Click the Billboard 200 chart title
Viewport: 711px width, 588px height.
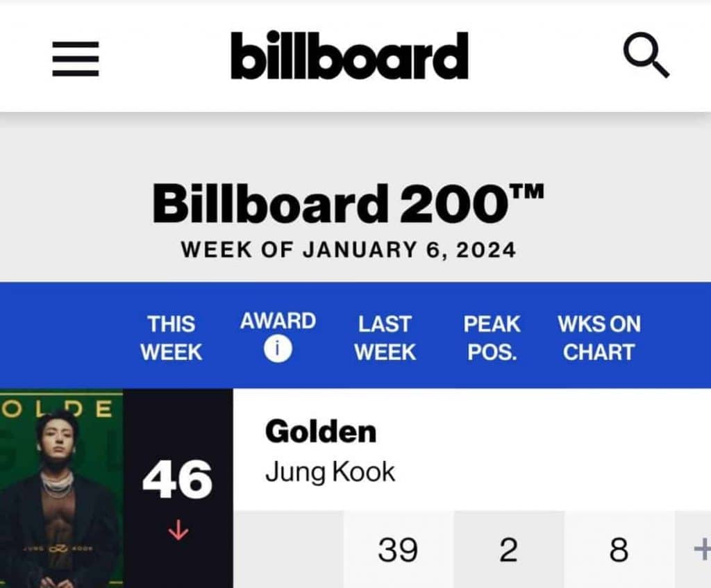click(349, 205)
